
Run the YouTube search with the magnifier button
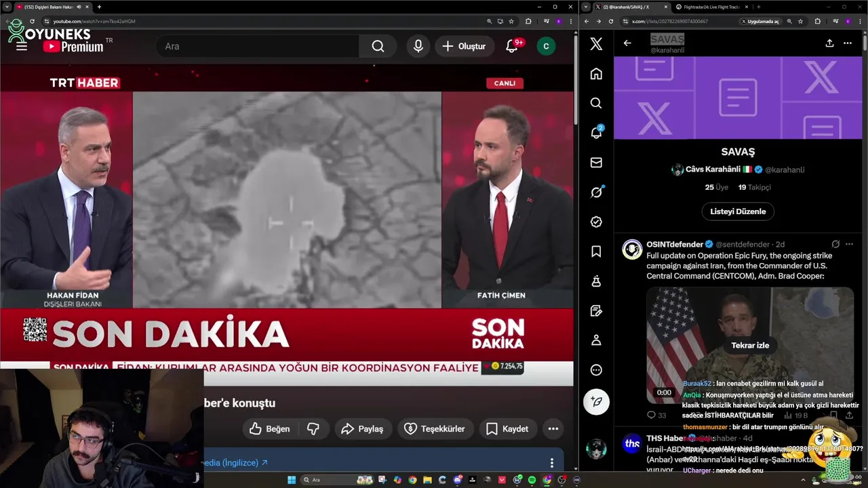pyautogui.click(x=378, y=46)
